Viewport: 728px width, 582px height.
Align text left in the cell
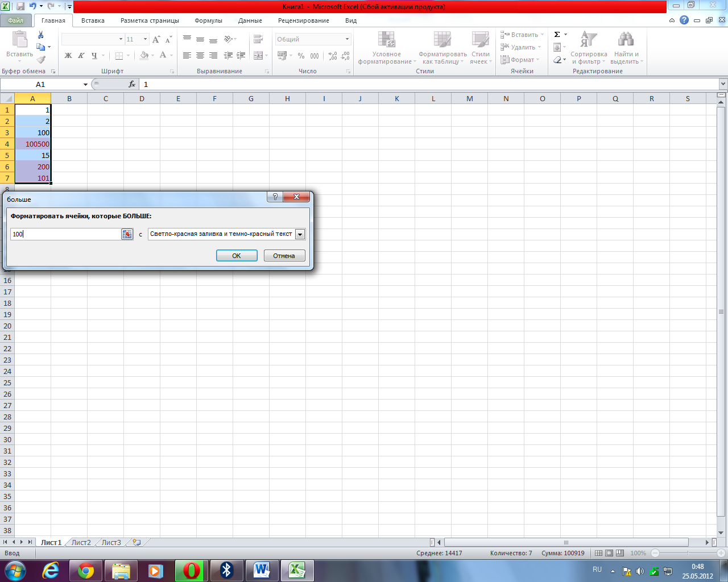point(187,55)
